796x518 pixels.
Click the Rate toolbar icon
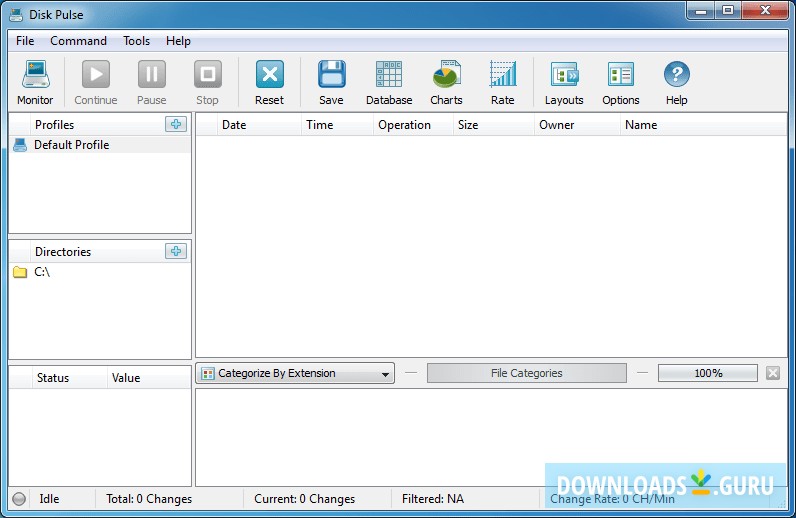pyautogui.click(x=503, y=76)
